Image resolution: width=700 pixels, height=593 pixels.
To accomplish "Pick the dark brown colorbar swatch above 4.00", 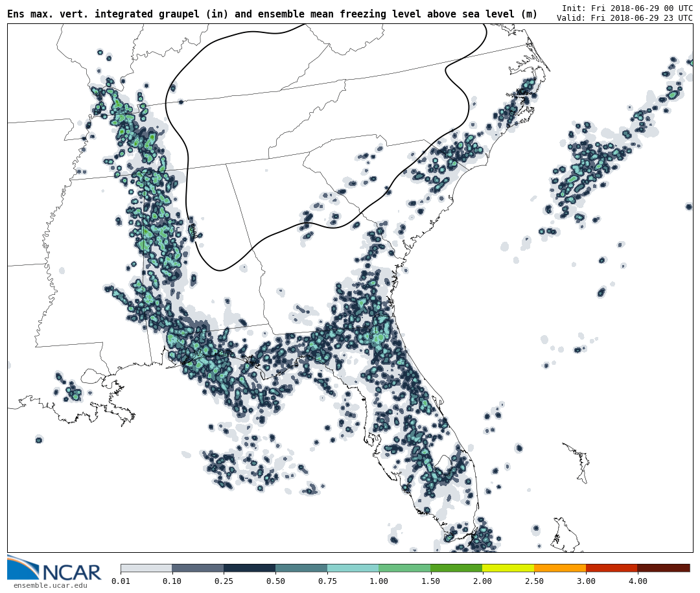I will [x=663, y=568].
